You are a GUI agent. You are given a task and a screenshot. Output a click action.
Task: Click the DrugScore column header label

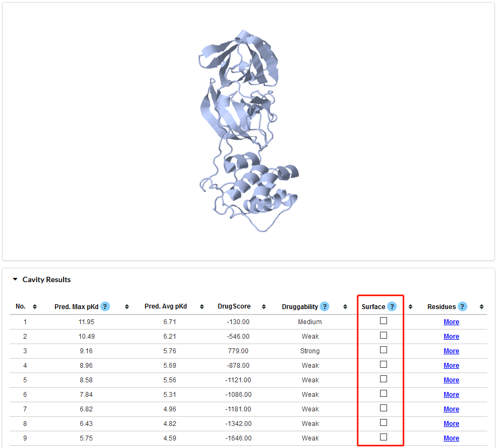234,306
